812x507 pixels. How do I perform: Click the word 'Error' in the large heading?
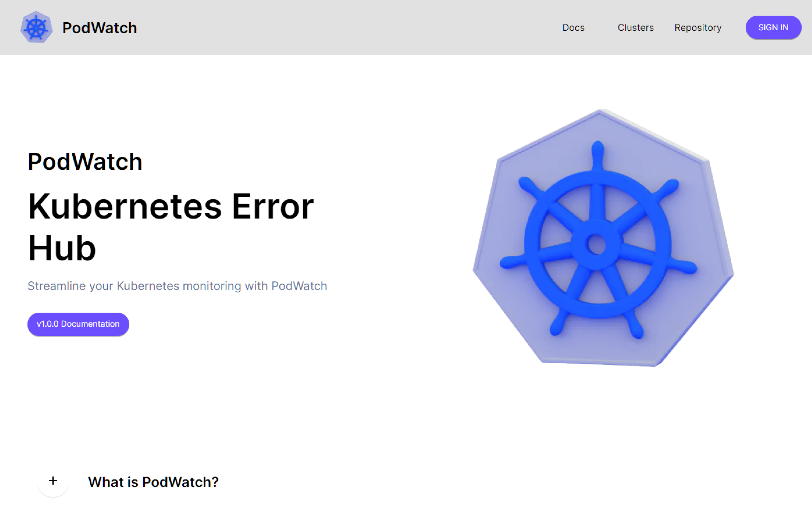pos(272,207)
